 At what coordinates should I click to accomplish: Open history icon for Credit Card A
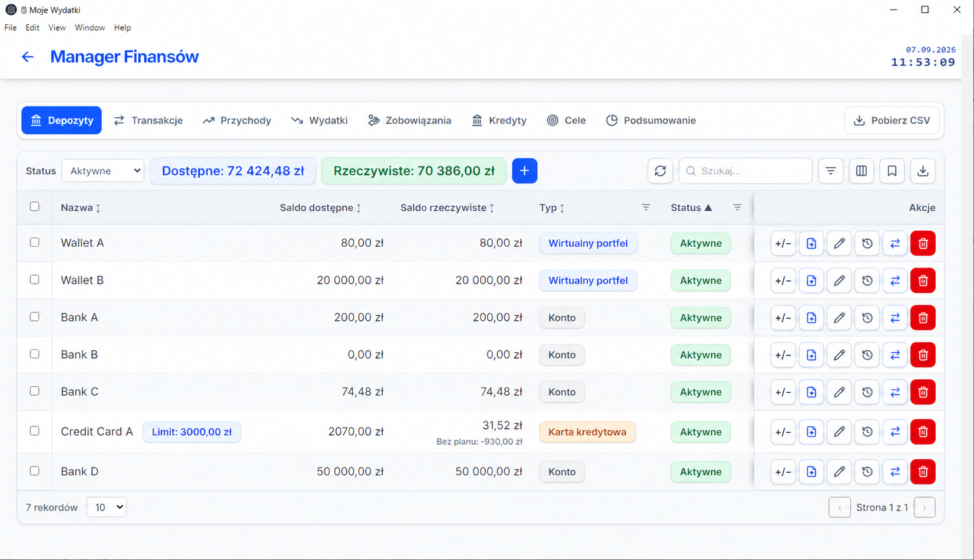(867, 432)
